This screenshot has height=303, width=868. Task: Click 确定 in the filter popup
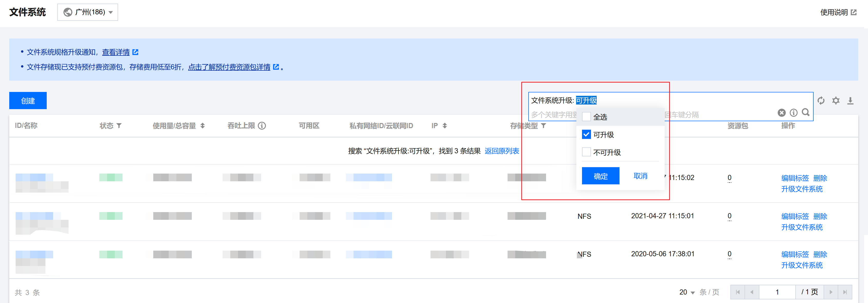600,176
